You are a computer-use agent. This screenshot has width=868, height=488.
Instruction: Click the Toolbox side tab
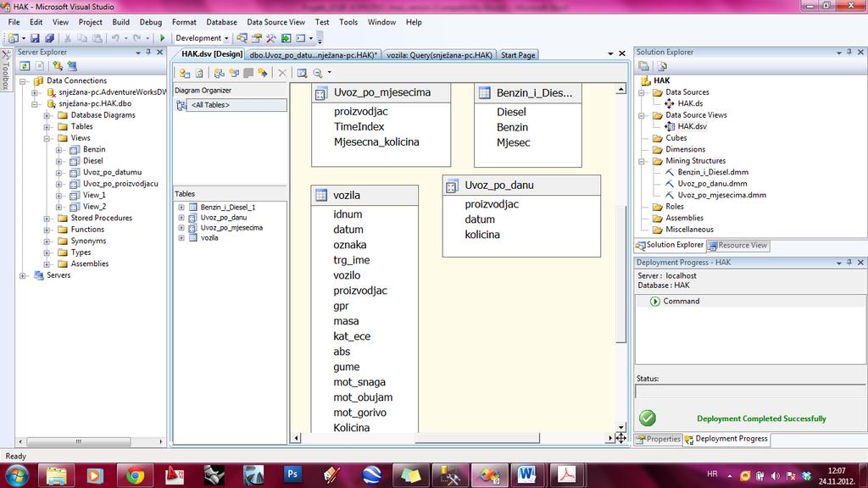(x=6, y=70)
